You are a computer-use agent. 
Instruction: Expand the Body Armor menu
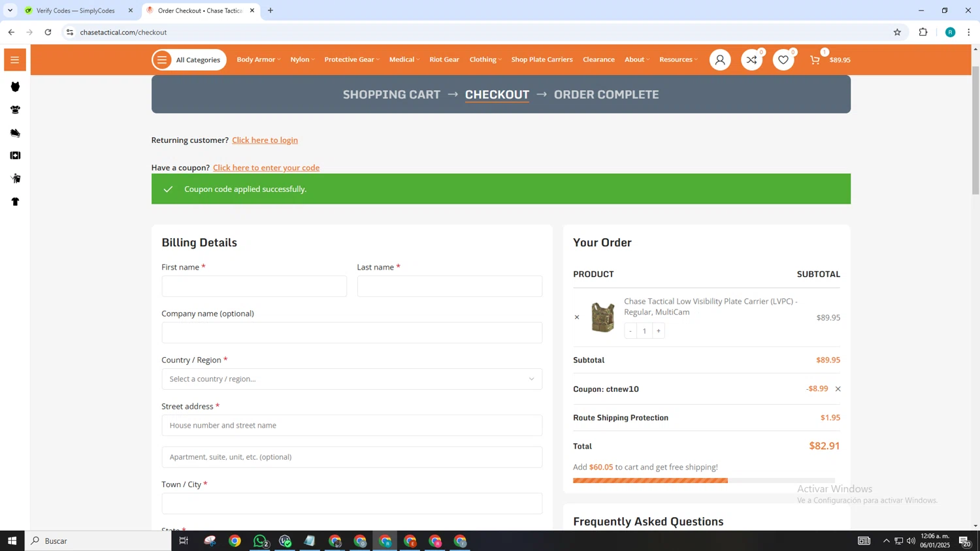click(x=259, y=59)
